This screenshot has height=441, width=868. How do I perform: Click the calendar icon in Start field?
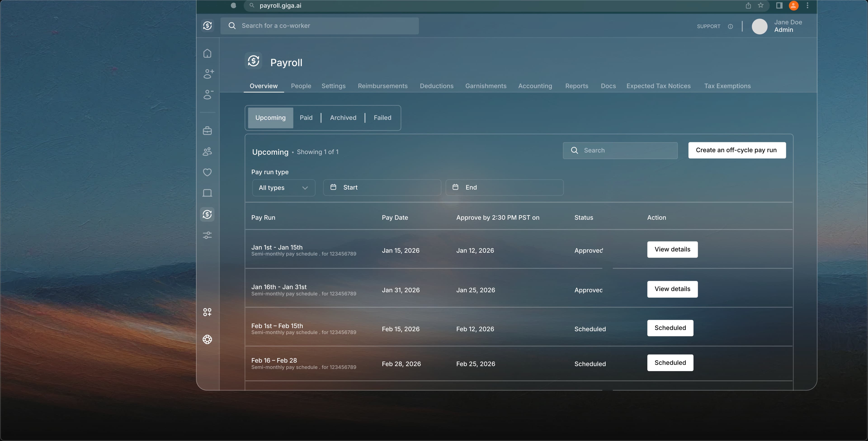tap(333, 187)
